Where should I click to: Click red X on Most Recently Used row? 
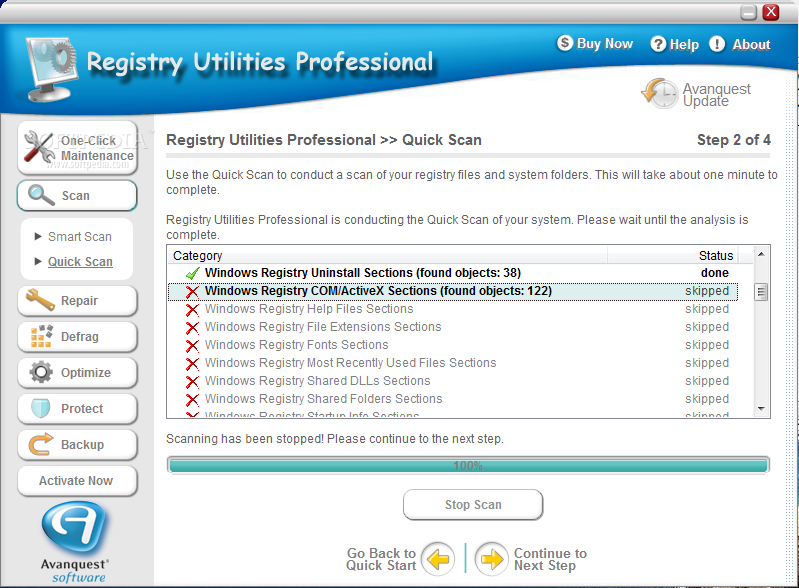point(193,364)
